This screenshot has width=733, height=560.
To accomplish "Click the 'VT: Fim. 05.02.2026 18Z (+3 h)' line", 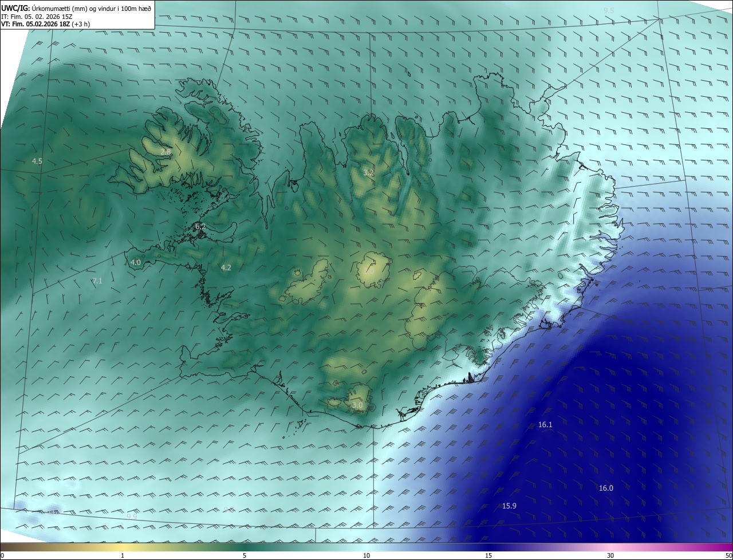I will pos(45,24).
